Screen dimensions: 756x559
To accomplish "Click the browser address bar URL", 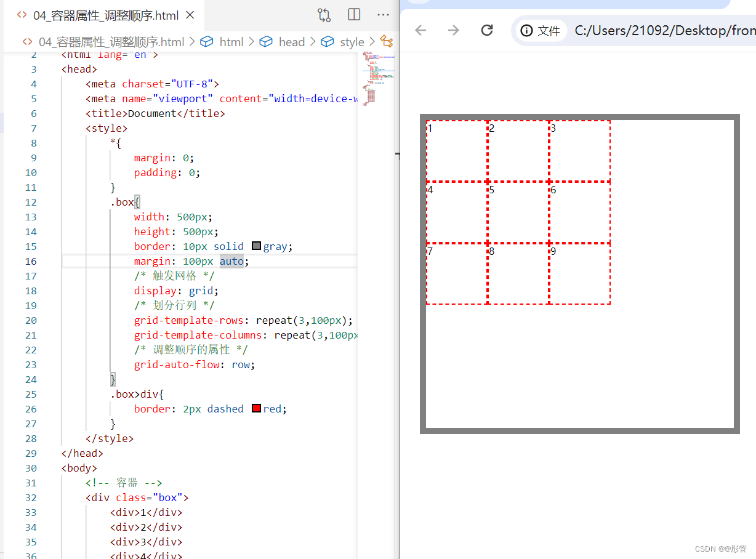I will pyautogui.click(x=664, y=31).
